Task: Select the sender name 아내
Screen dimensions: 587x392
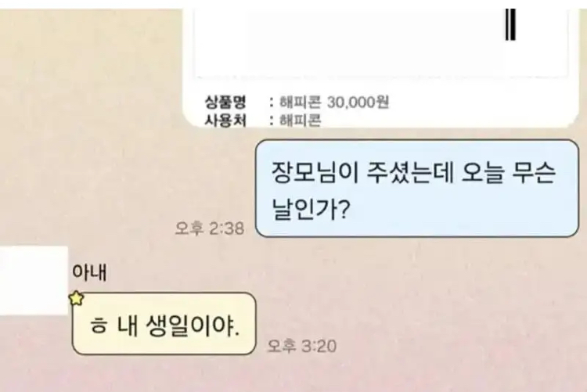Action: (x=89, y=272)
